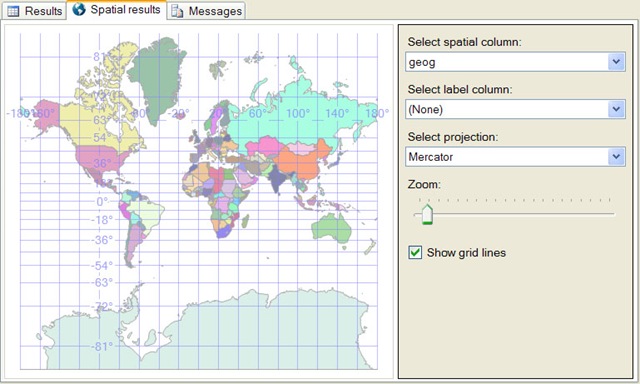
Task: Expand the projection dropdown arrow
Action: point(616,157)
